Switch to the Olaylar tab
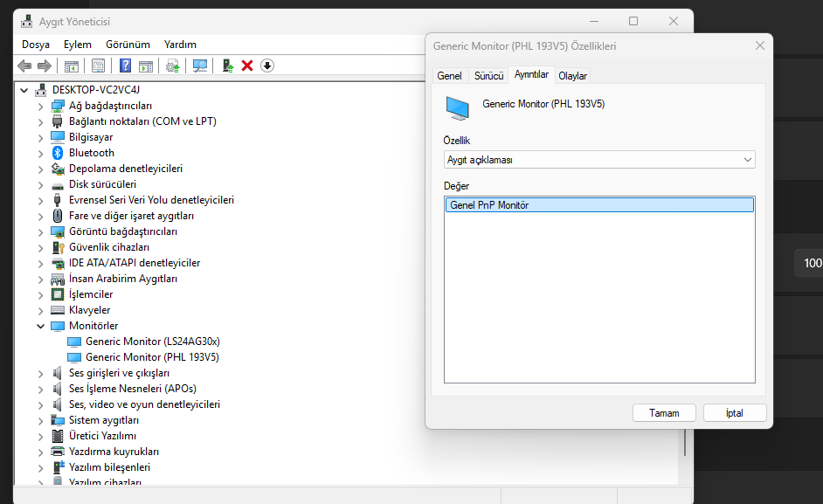 pyautogui.click(x=572, y=76)
